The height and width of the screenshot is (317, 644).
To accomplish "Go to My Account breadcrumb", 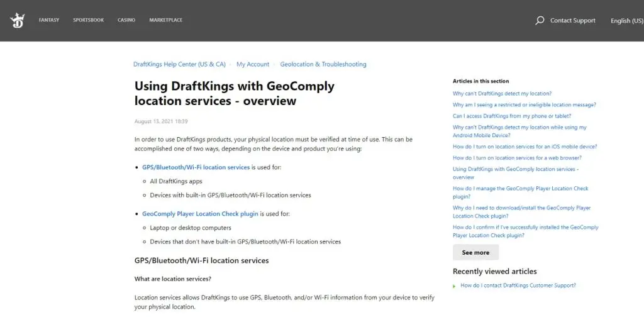I will point(253,64).
